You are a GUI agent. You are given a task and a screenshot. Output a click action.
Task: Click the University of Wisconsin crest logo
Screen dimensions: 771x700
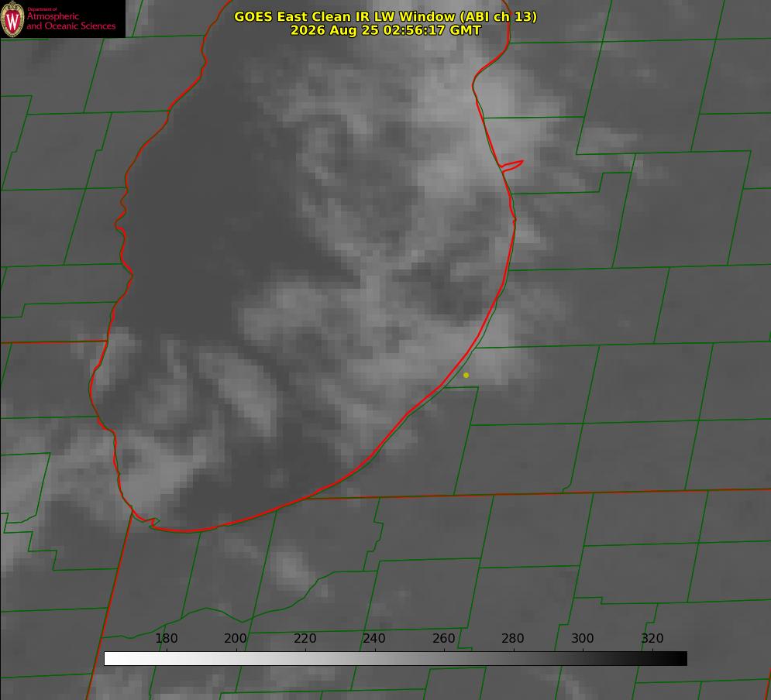12,19
